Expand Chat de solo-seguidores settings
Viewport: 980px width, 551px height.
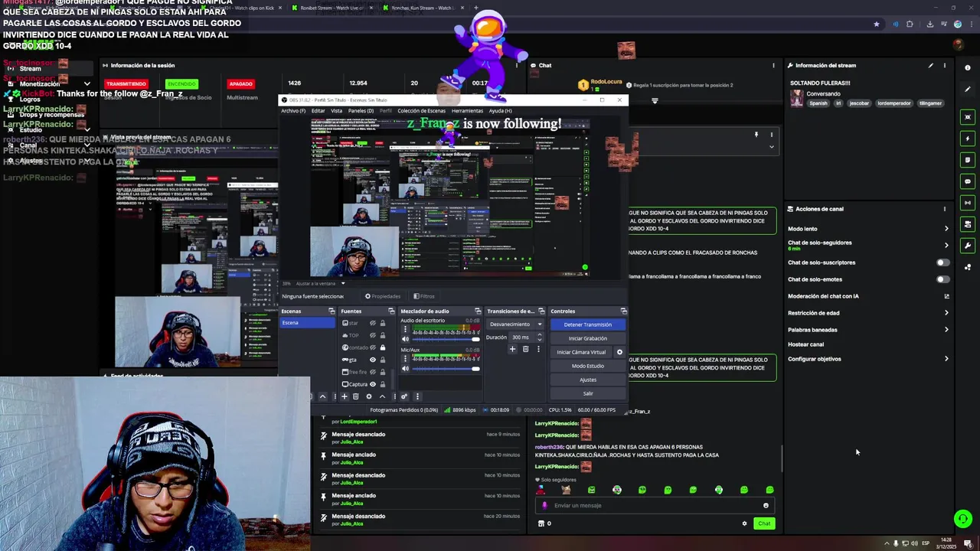[946, 245]
